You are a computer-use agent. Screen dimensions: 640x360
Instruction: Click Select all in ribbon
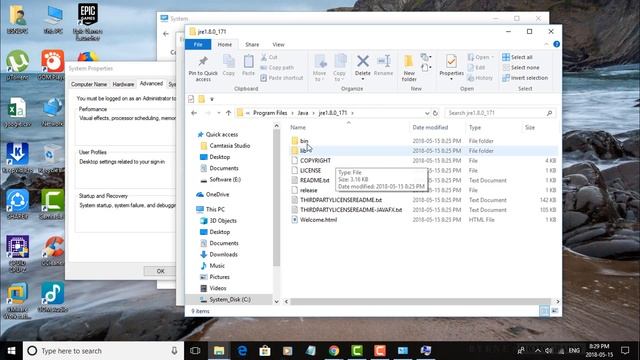tap(517, 57)
